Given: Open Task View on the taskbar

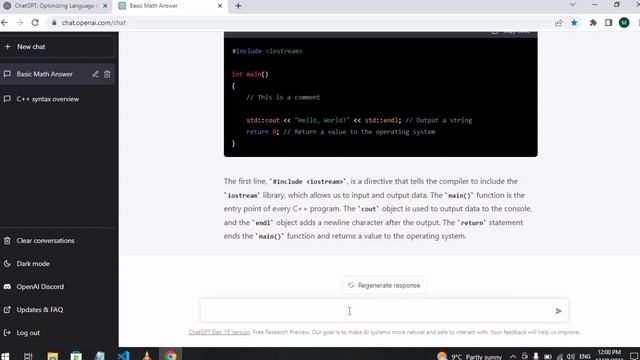Looking at the screenshot, I should tap(28, 356).
